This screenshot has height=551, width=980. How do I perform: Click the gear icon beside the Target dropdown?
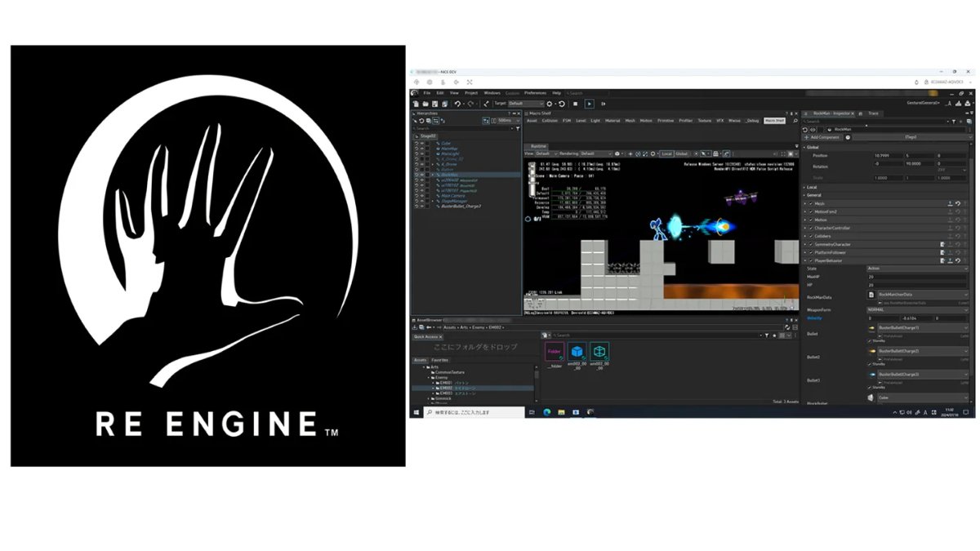pyautogui.click(x=550, y=104)
